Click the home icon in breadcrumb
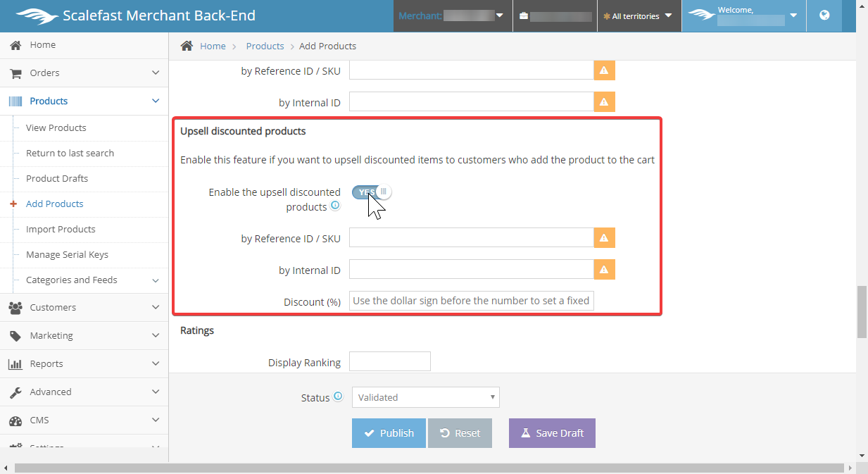The image size is (868, 474). (187, 46)
